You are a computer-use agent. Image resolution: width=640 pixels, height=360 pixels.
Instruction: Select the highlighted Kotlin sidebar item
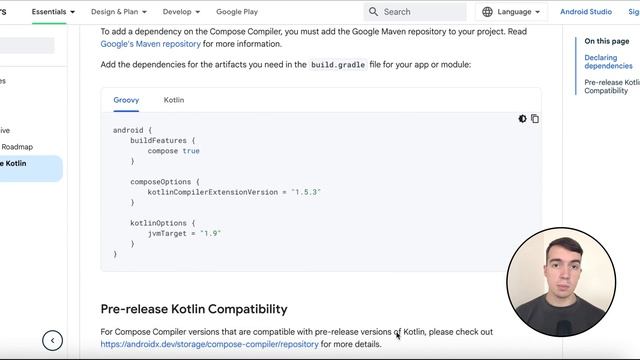tap(31, 168)
